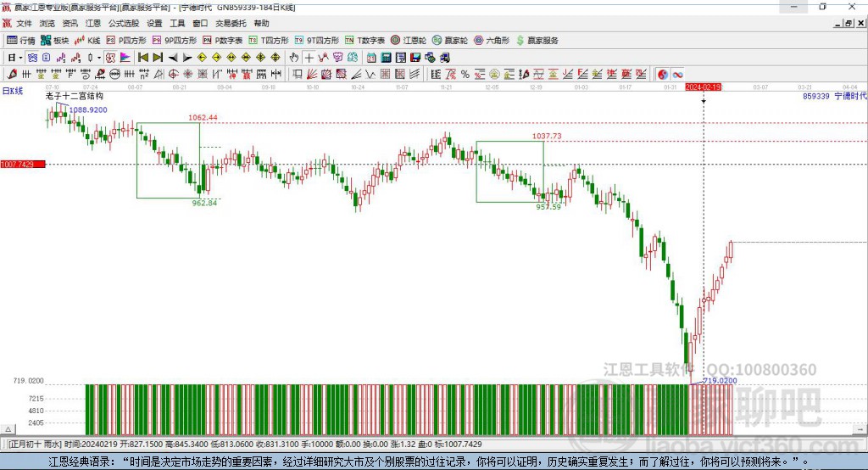868x470 pixels.
Task: Click the 1088.9200 high price label
Action: 88,109
